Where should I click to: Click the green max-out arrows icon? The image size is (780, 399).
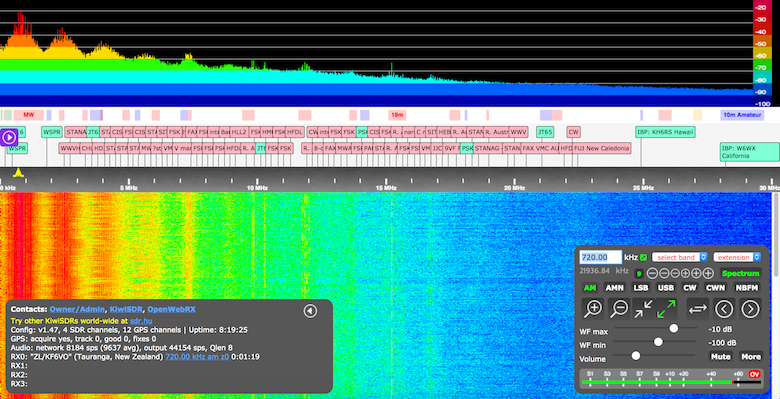tap(667, 309)
